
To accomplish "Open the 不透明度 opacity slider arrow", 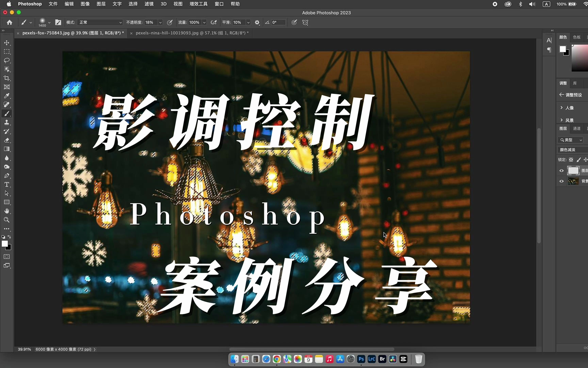I will click(160, 22).
